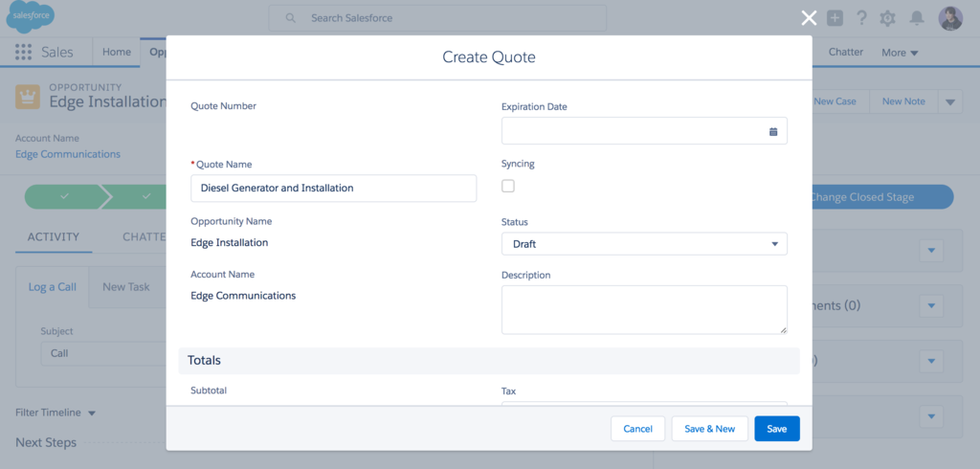Select the Log a Call tab
Viewport: 980px width, 469px height.
(x=53, y=287)
